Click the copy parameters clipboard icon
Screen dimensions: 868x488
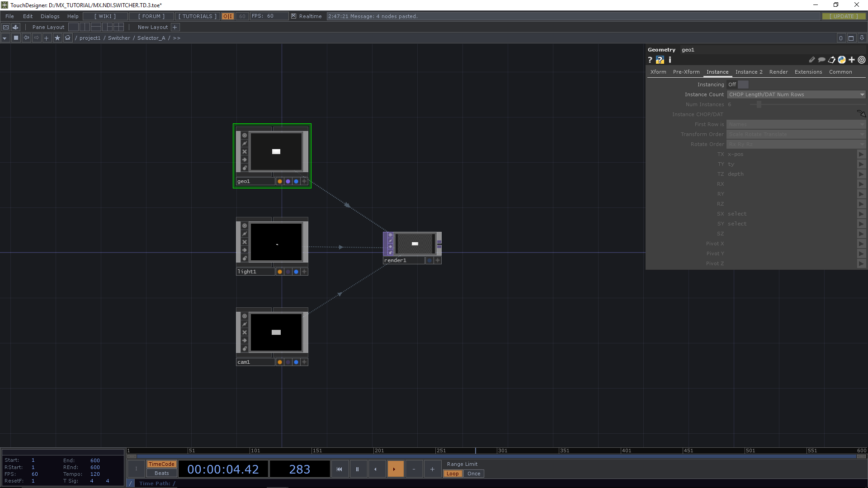[x=832, y=60]
